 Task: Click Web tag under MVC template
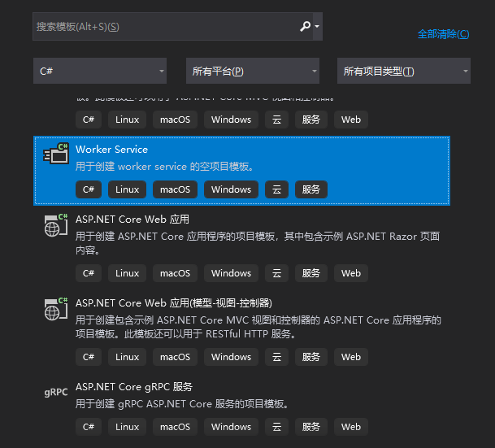coord(351,357)
